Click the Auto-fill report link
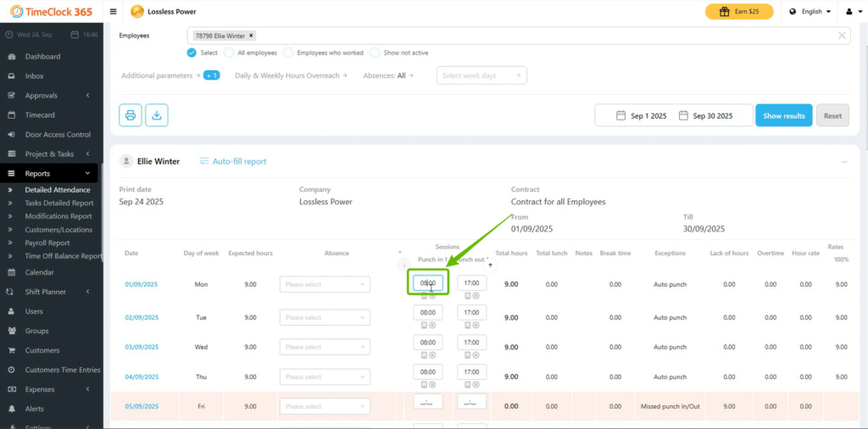Screen dimensions: 868x429 [232, 161]
